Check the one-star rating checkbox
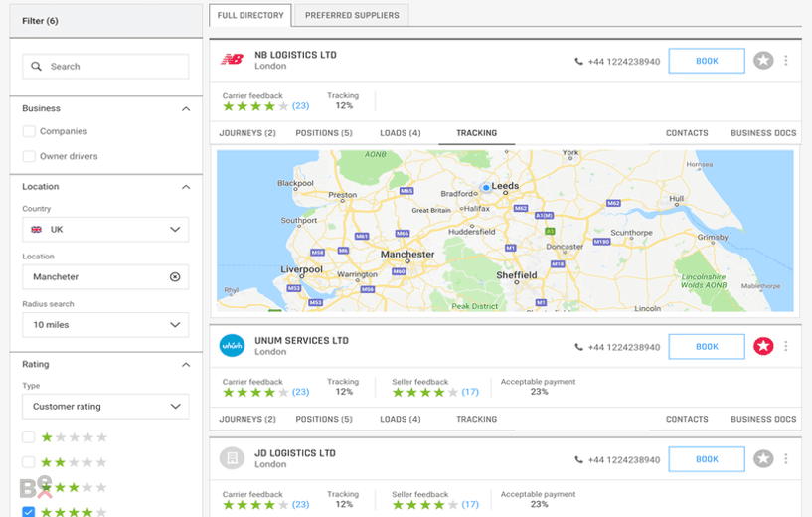The height and width of the screenshot is (517, 812). 29,437
